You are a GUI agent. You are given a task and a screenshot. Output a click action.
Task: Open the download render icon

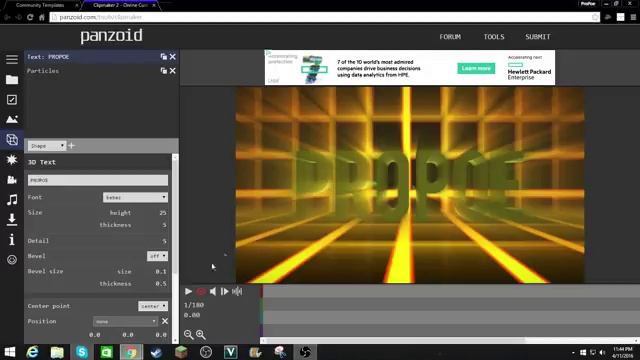12,220
